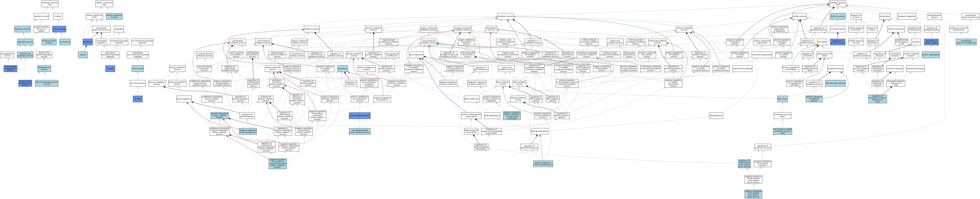
Task: Select the 'DNA demethylation' node
Action: coord(539,131)
